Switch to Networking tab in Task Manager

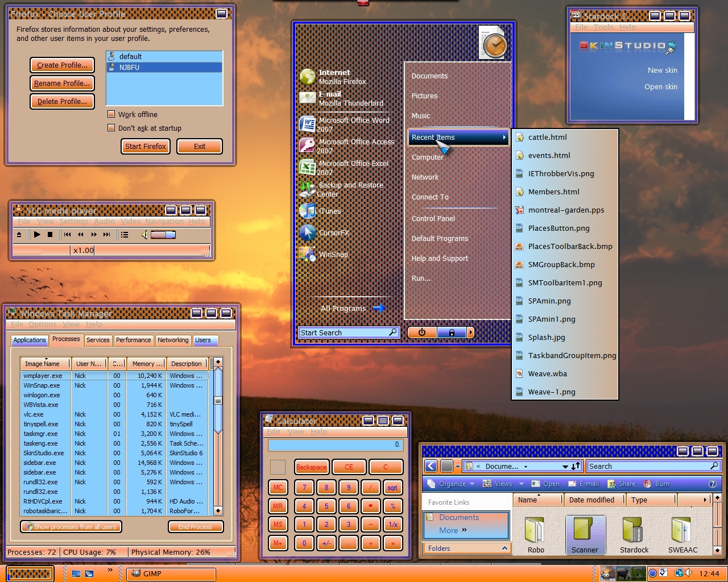coord(173,340)
